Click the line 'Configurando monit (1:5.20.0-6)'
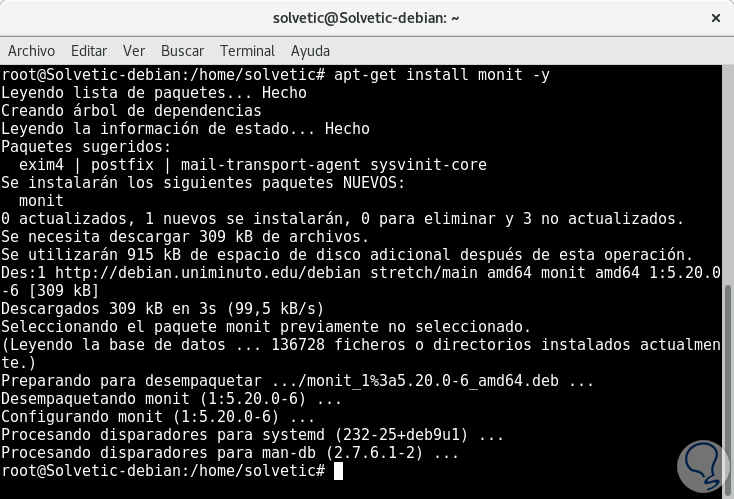734x499 pixels. 158,417
